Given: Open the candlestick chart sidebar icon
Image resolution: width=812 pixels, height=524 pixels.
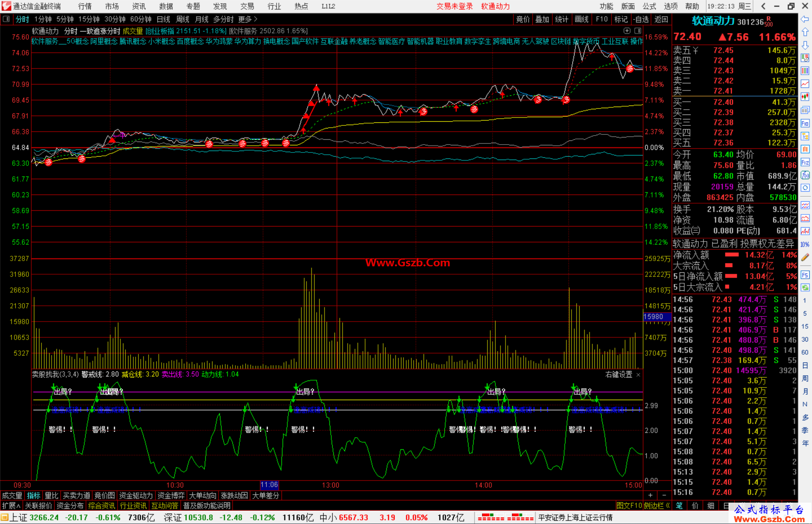Looking at the screenshot, I should point(805,97).
